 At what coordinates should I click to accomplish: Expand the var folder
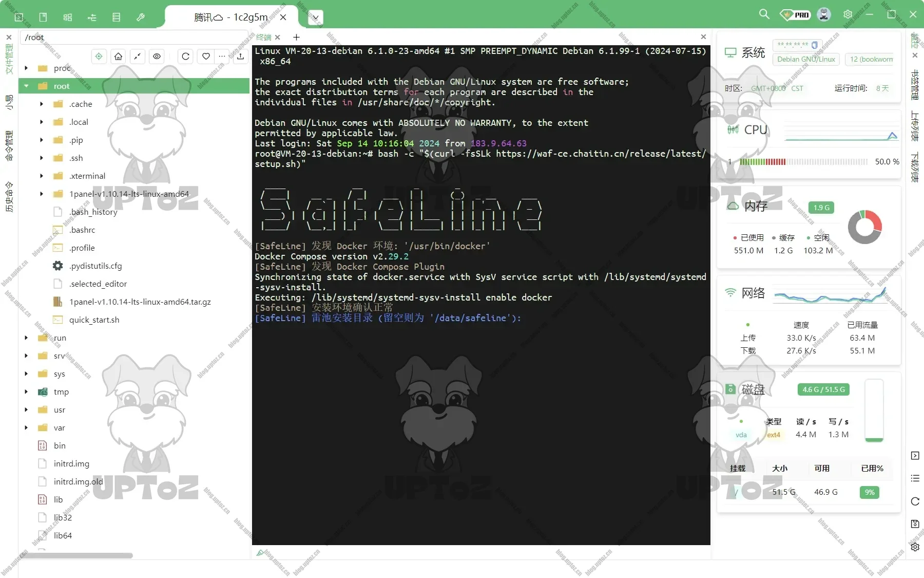(x=26, y=427)
